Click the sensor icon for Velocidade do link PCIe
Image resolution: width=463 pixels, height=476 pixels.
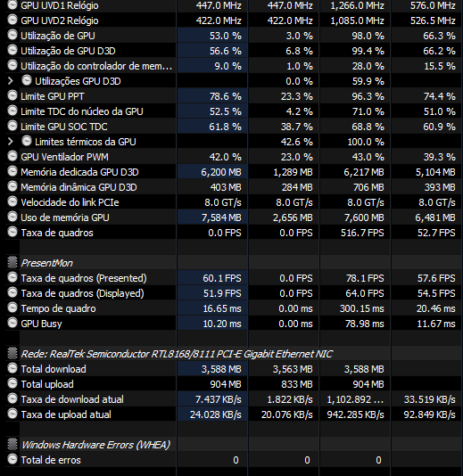pyautogui.click(x=12, y=201)
